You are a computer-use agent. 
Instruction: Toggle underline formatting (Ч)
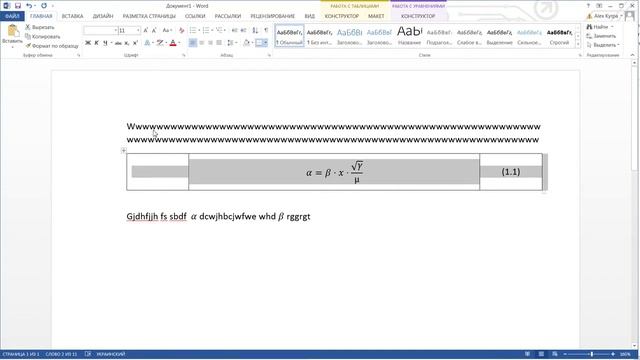click(105, 43)
